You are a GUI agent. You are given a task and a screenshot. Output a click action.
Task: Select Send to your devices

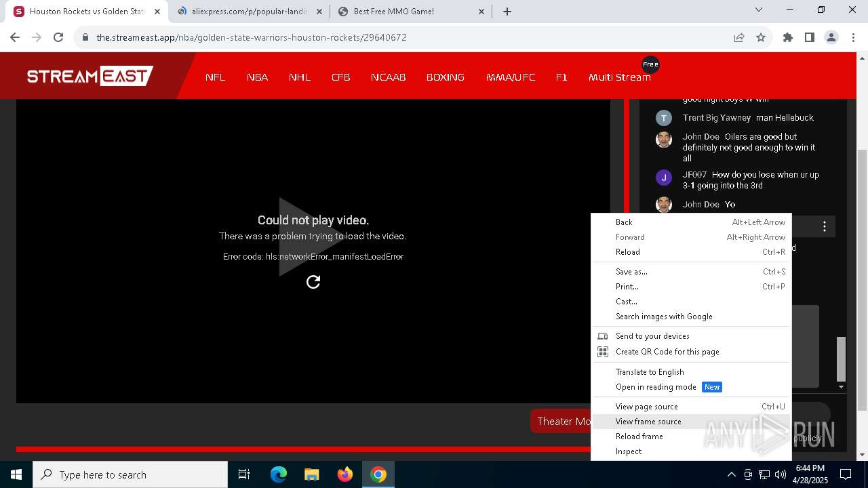(691, 336)
